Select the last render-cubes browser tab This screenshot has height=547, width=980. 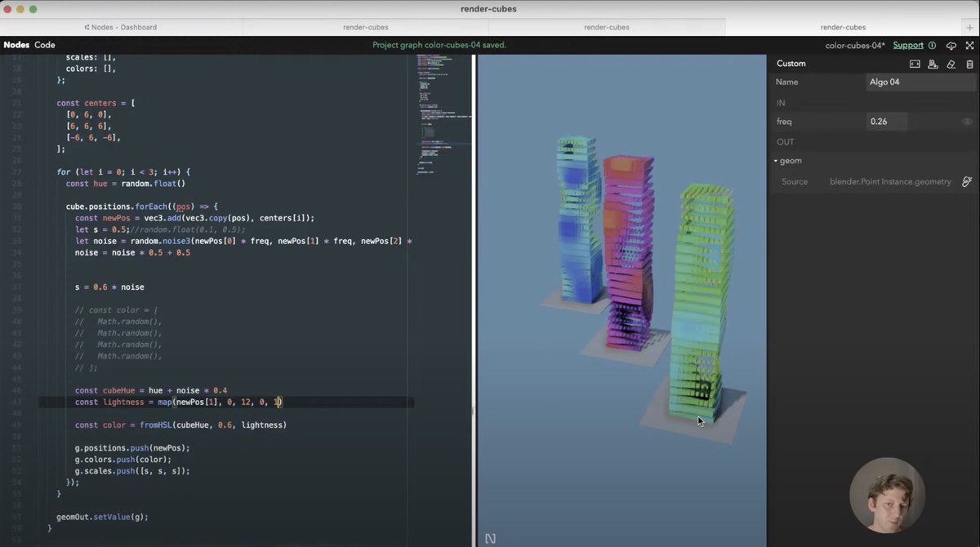coord(843,27)
